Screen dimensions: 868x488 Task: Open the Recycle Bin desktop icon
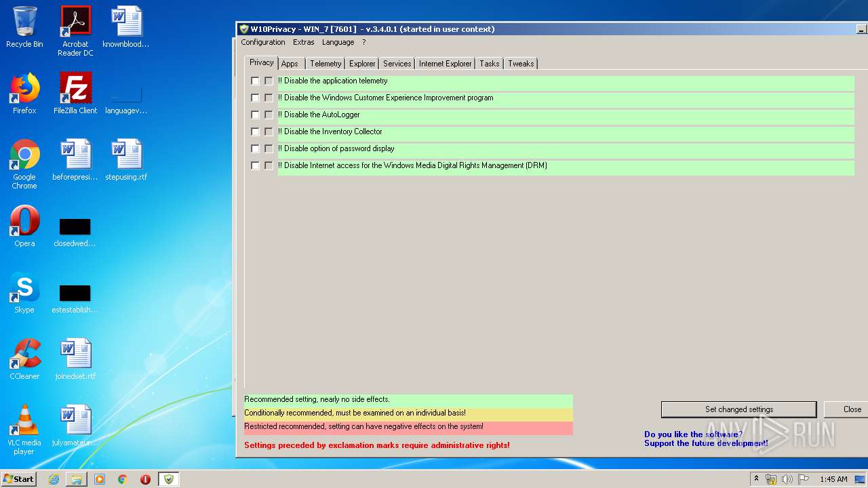tap(24, 27)
